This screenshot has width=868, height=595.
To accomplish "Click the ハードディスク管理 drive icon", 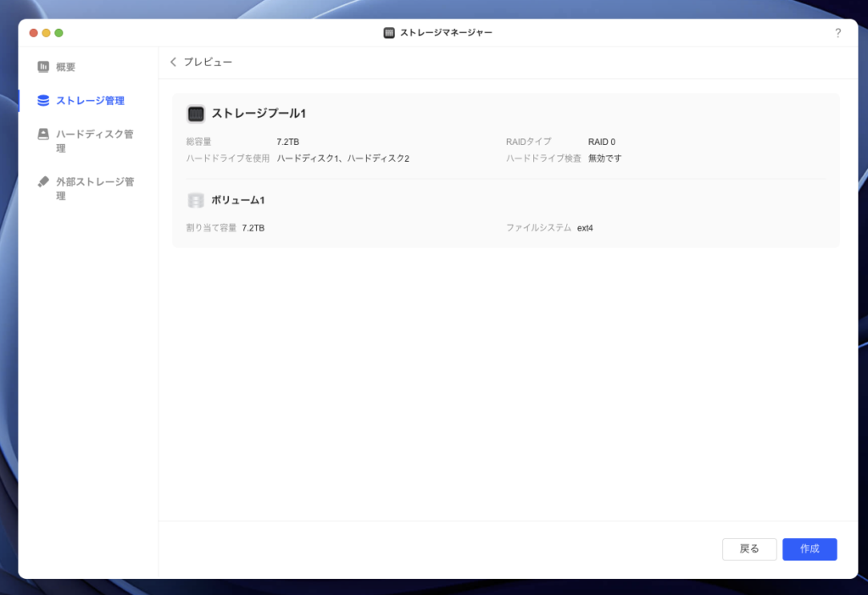I will [x=43, y=134].
